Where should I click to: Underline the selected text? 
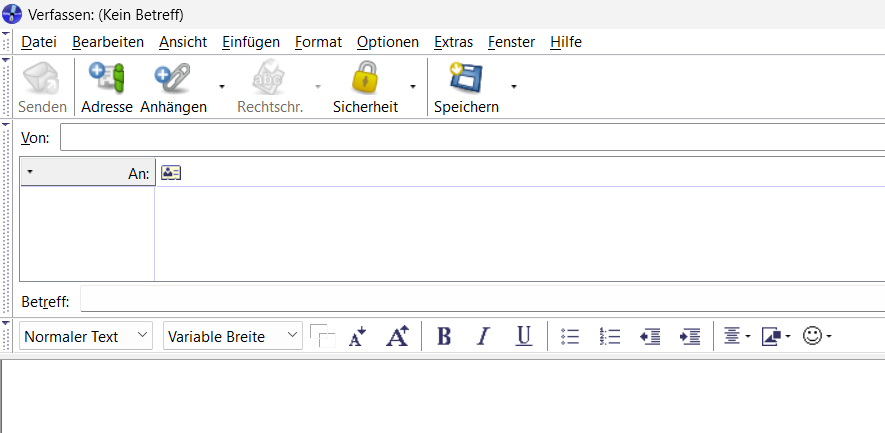tap(524, 336)
